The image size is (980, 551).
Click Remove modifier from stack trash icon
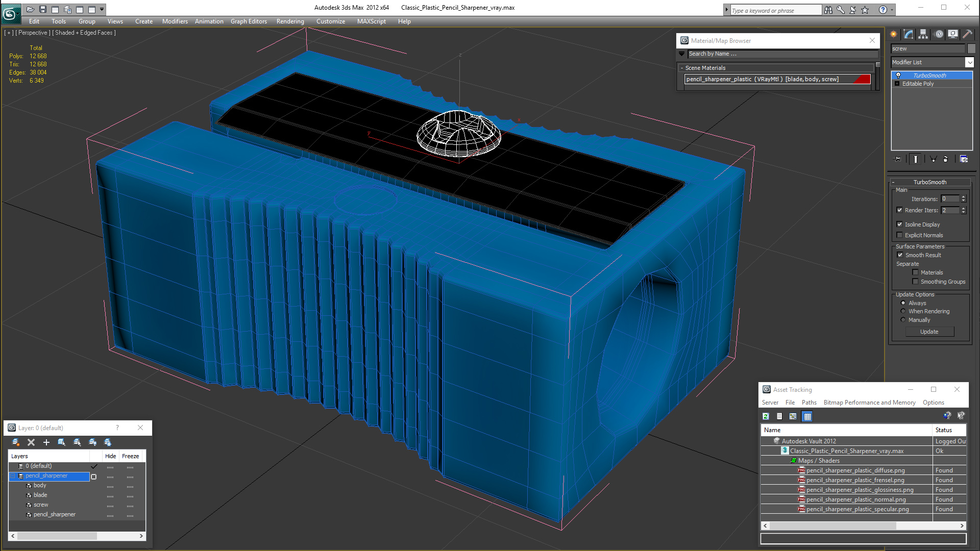(x=945, y=159)
